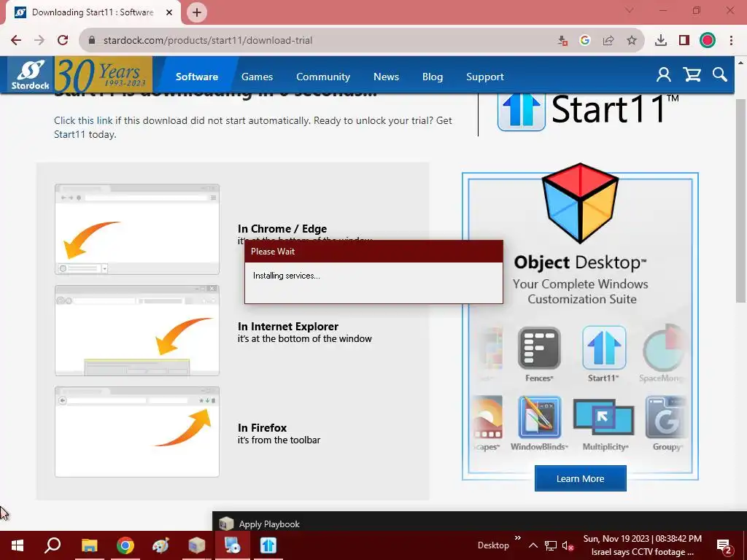
Task: Open Chrome tab search chevron
Action: tap(630, 10)
